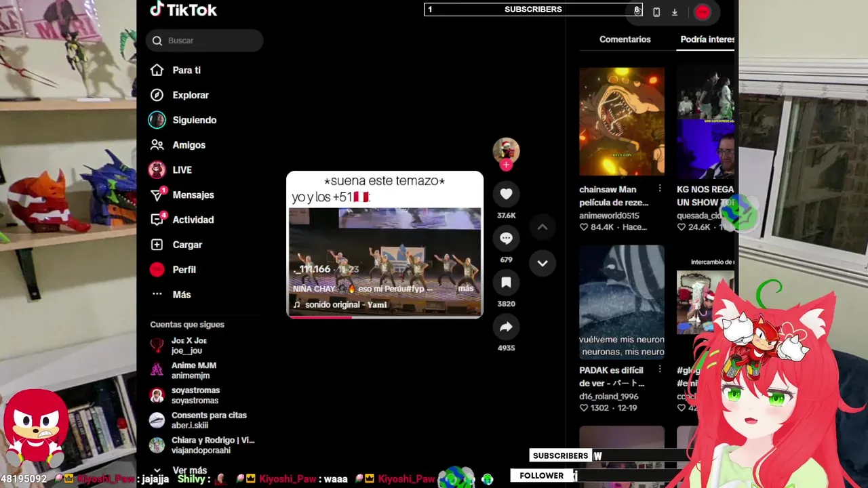Click the phone app icon in top bar

(656, 12)
